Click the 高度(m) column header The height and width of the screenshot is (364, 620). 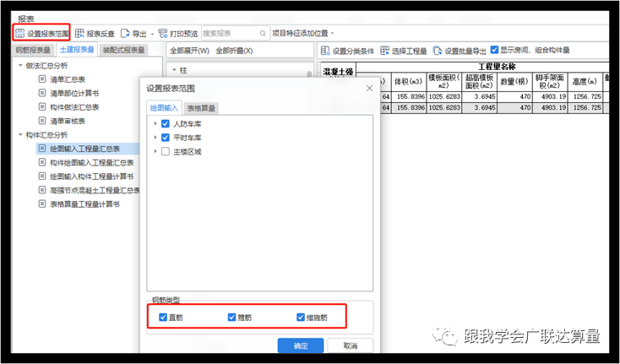click(585, 82)
